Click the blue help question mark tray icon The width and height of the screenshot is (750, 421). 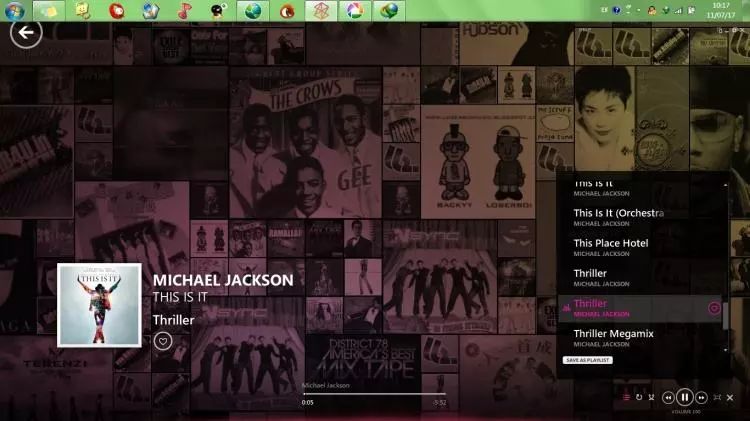click(617, 10)
